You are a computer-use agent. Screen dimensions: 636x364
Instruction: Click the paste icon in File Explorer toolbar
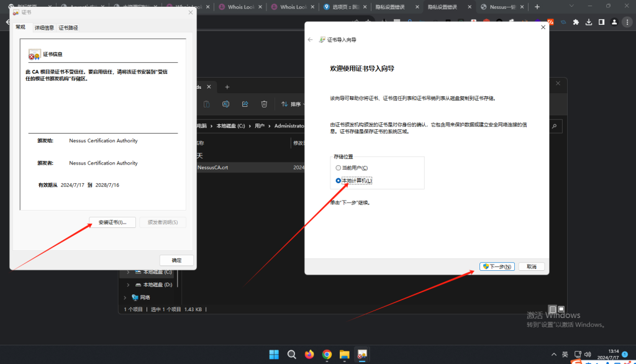(x=206, y=104)
